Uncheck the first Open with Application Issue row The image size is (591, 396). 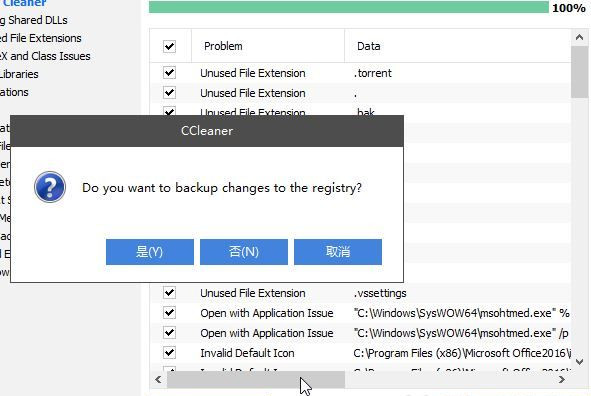pyautogui.click(x=169, y=312)
